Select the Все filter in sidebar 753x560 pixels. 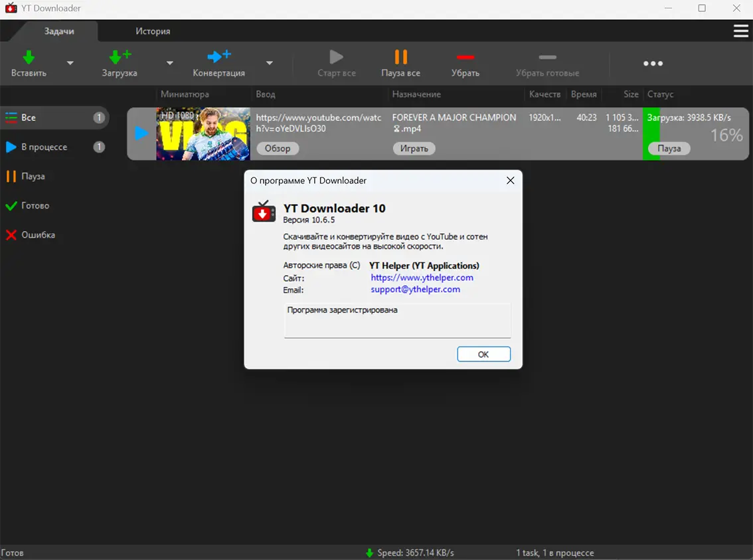click(54, 118)
